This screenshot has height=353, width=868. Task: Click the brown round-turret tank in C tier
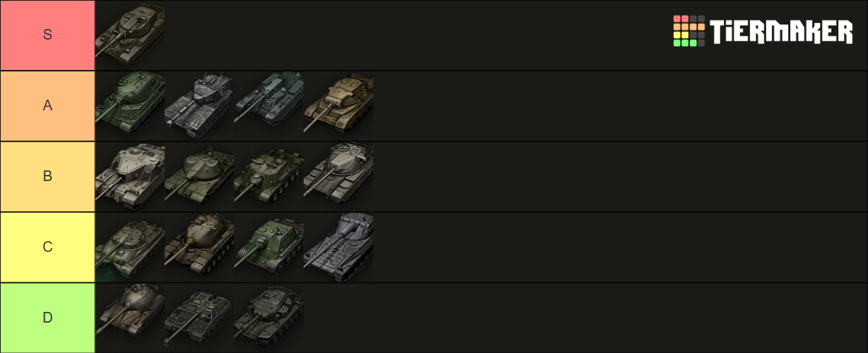pos(199,247)
